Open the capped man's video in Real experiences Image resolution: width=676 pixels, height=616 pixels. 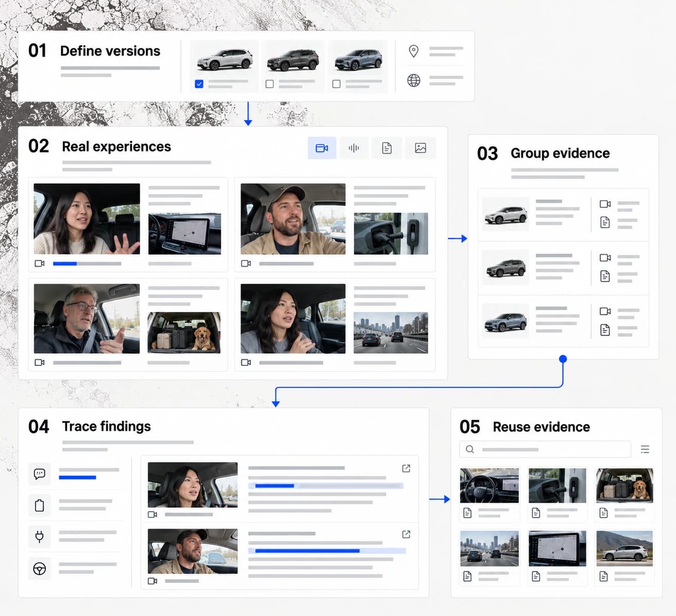pyautogui.click(x=293, y=219)
